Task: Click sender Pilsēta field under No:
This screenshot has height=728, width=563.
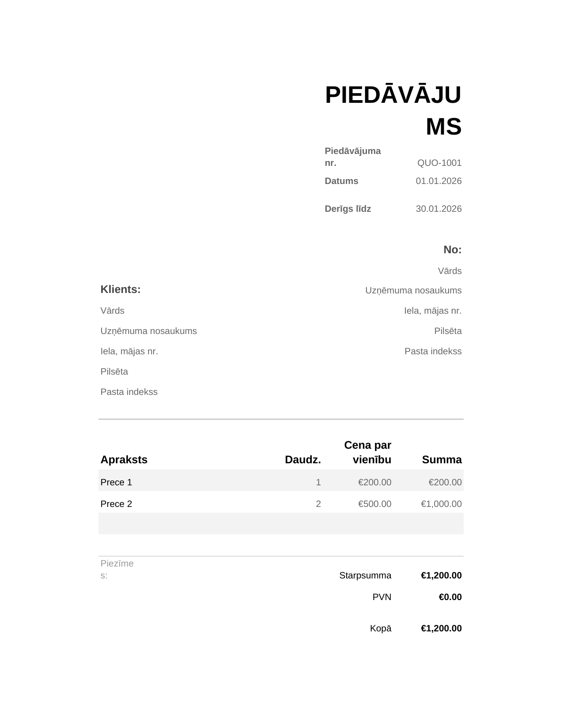Action: tap(448, 331)
